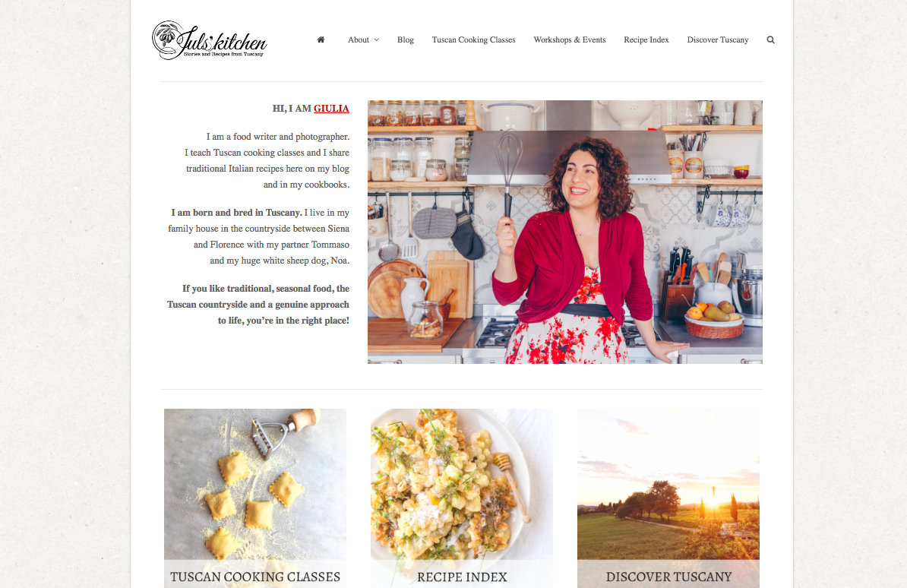
Task: Select Workshops & Events menu item
Action: (569, 40)
